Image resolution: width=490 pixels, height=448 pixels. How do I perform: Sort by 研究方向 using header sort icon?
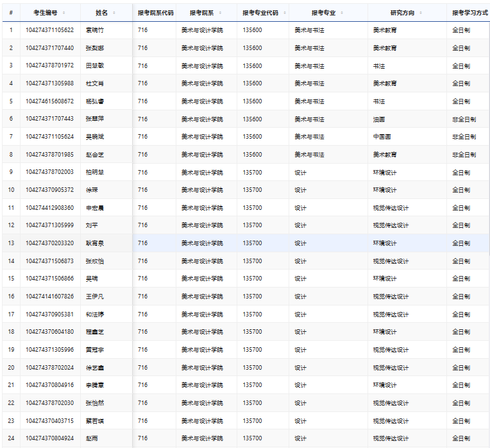[x=421, y=13]
